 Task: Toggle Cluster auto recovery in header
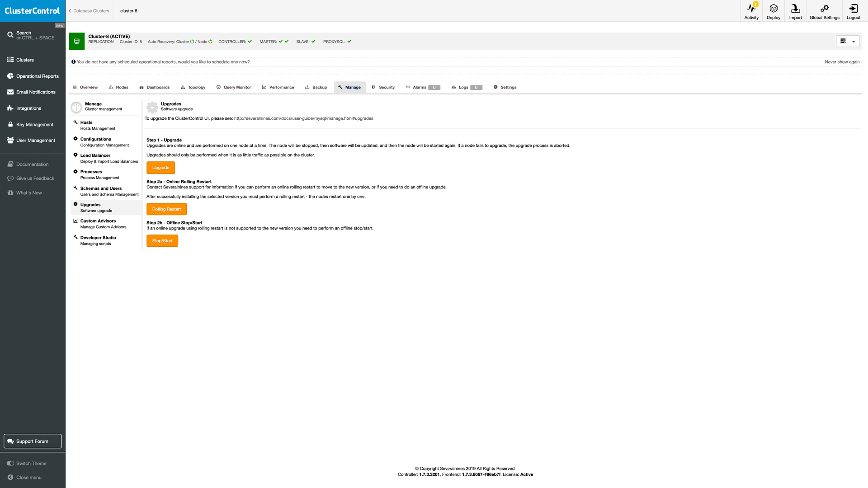coord(193,42)
